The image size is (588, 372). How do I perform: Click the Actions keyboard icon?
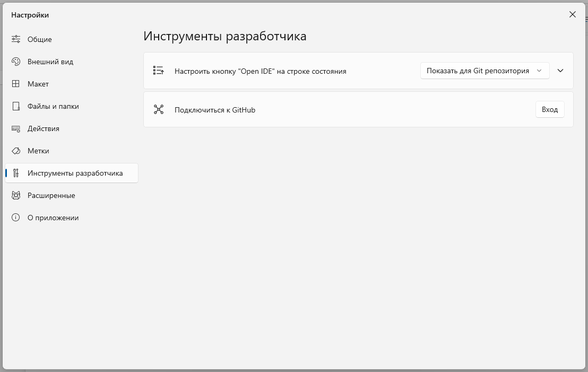[x=16, y=128]
